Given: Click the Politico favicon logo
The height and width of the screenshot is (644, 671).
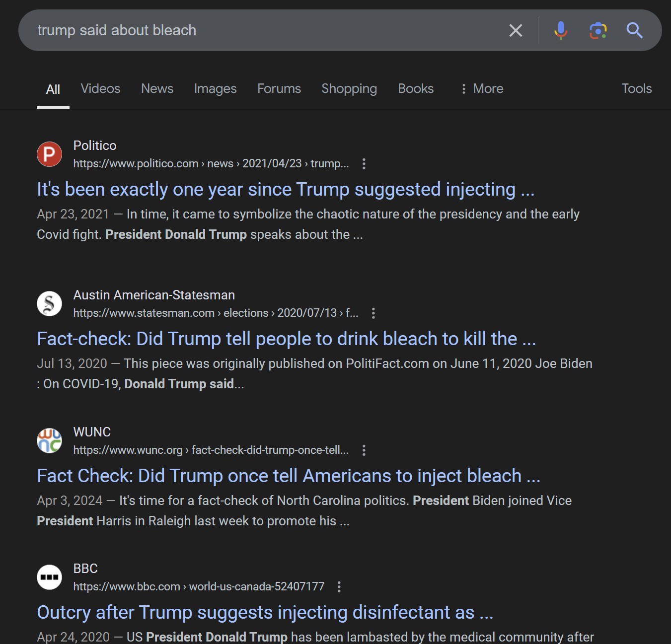Looking at the screenshot, I should [49, 154].
